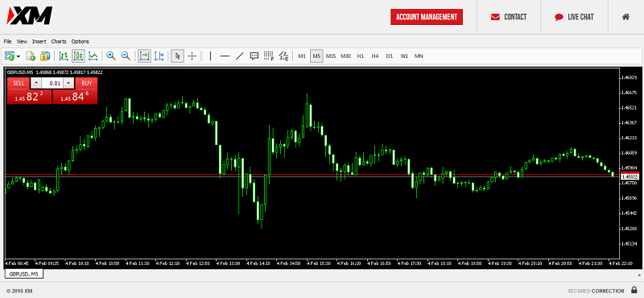The height and width of the screenshot is (298, 644).
Task: Open LIVE CHAT link
Action: click(574, 17)
